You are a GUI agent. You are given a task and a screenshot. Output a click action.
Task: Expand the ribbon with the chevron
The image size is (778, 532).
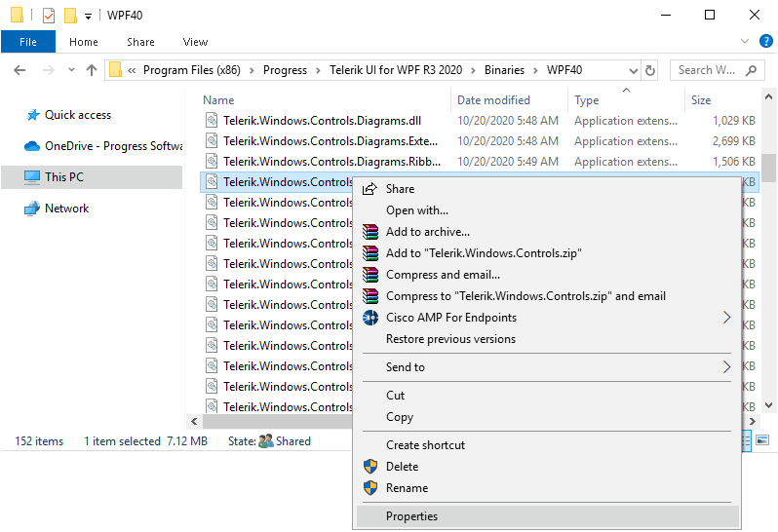tap(744, 41)
